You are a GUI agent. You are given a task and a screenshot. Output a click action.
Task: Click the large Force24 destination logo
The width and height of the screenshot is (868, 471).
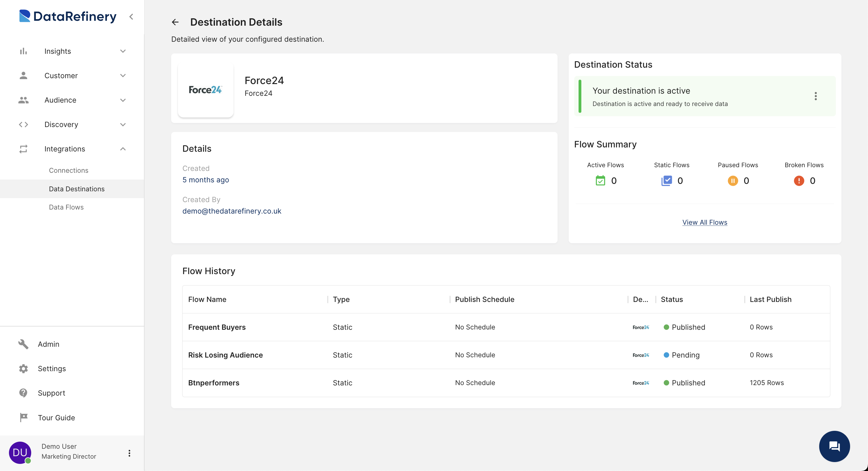point(205,90)
